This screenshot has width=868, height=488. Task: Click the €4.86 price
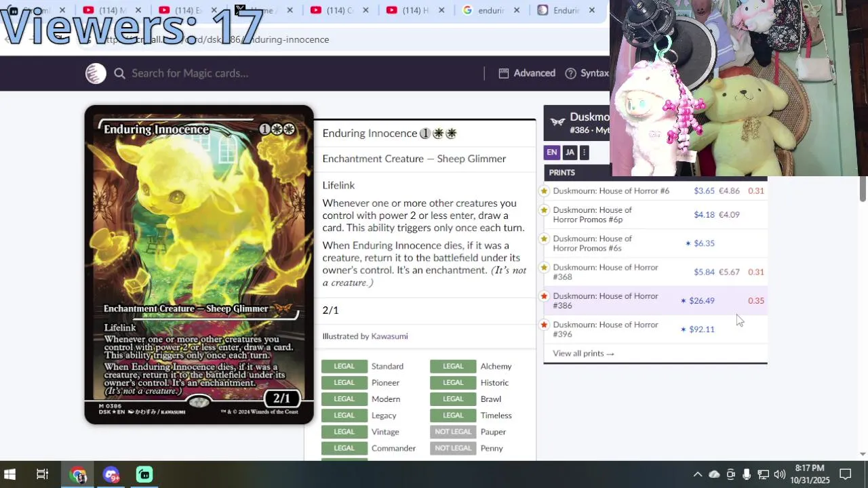click(x=729, y=191)
